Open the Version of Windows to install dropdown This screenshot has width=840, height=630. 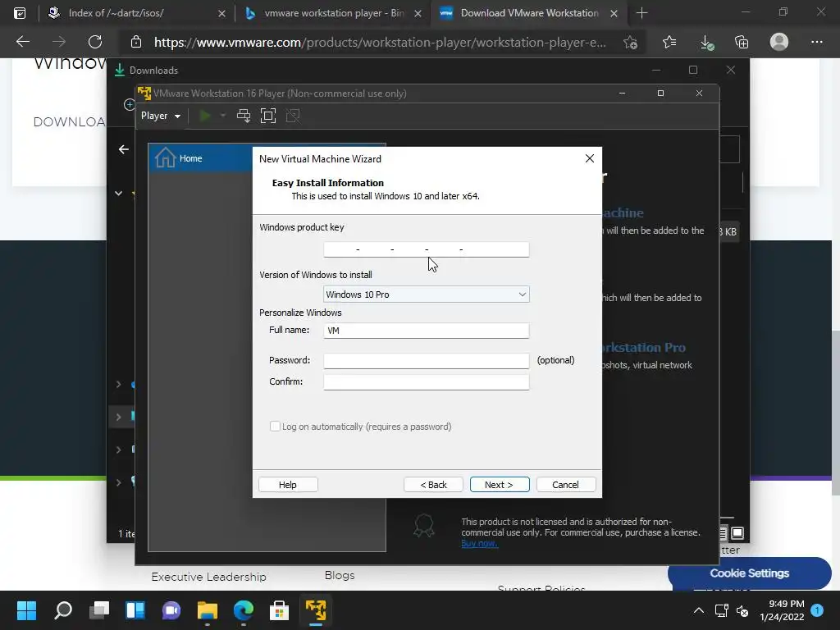tap(426, 294)
